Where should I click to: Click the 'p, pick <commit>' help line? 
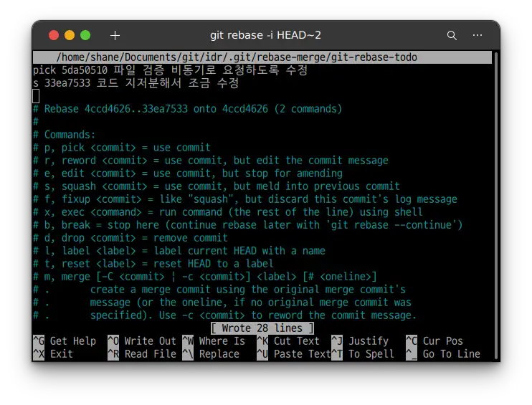pyautogui.click(x=122, y=148)
